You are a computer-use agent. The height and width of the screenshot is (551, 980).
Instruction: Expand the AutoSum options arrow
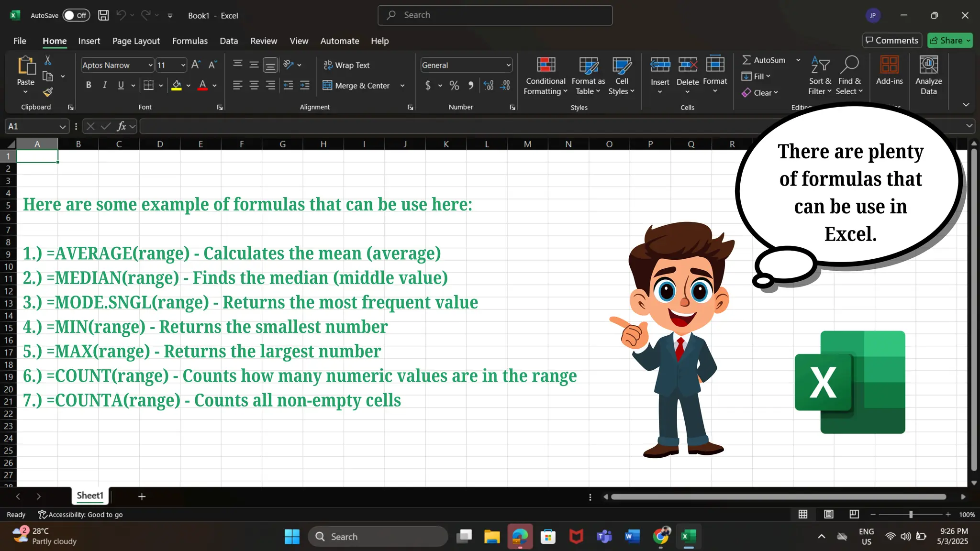pos(798,60)
